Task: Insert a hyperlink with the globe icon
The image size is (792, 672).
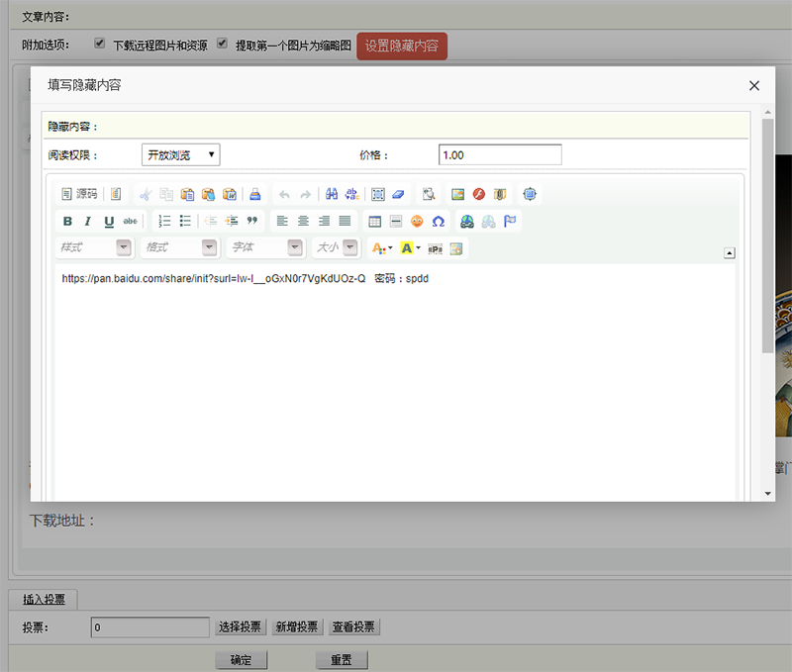Action: 466,219
